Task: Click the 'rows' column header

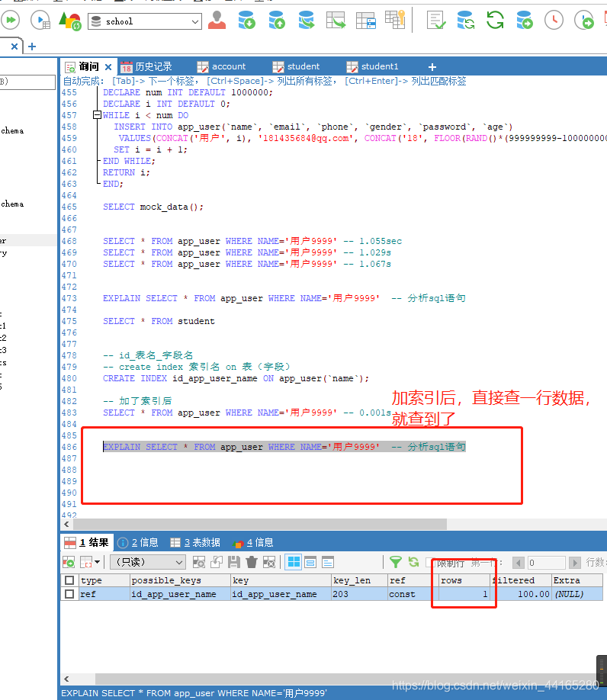Action: tap(464, 580)
